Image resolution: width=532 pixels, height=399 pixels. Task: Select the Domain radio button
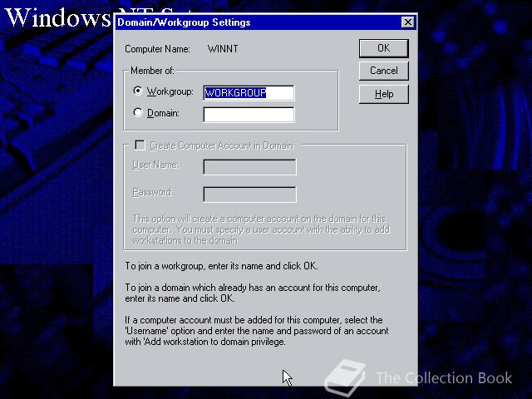click(138, 112)
